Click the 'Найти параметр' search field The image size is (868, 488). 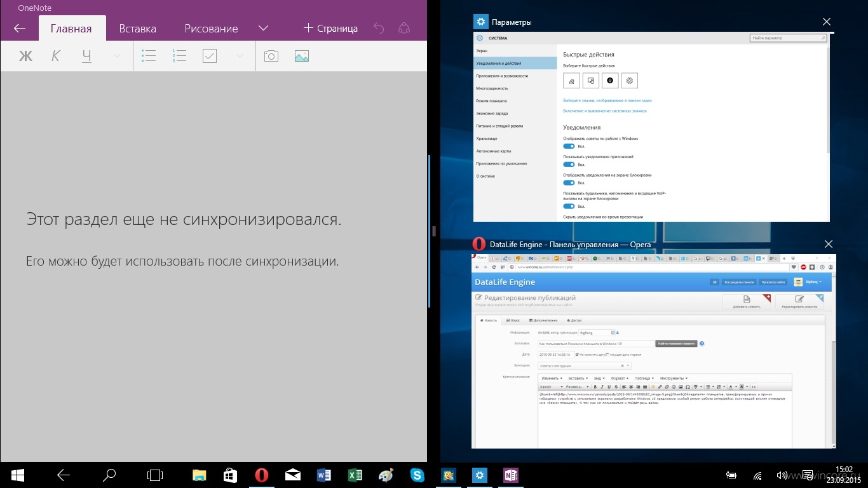pos(788,38)
